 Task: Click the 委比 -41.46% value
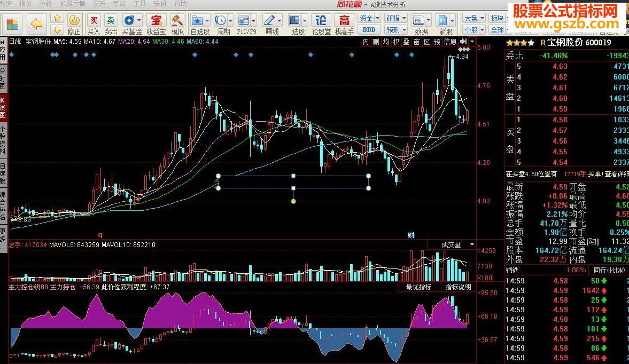click(x=554, y=56)
